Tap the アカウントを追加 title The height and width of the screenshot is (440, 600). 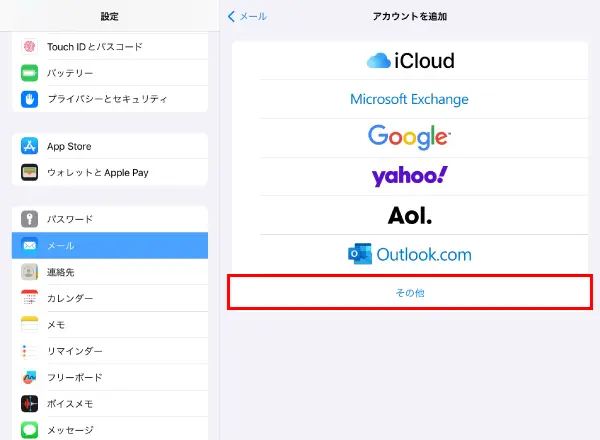click(x=409, y=16)
